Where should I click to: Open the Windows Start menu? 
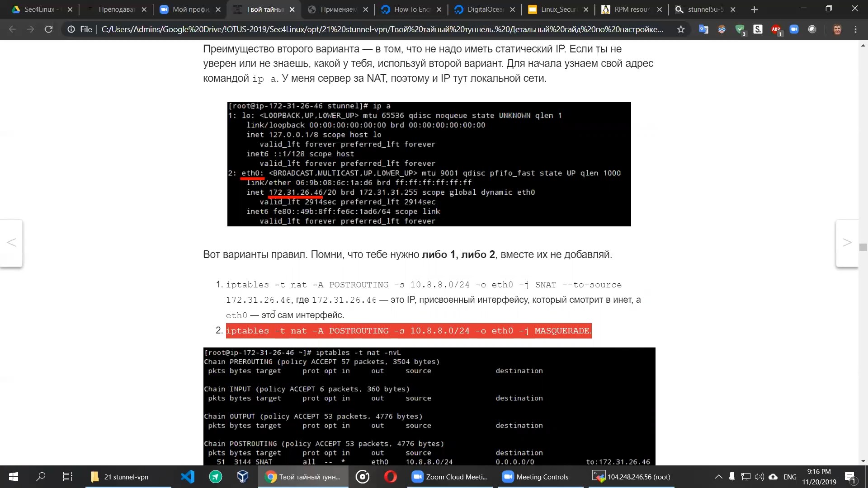coord(14,477)
